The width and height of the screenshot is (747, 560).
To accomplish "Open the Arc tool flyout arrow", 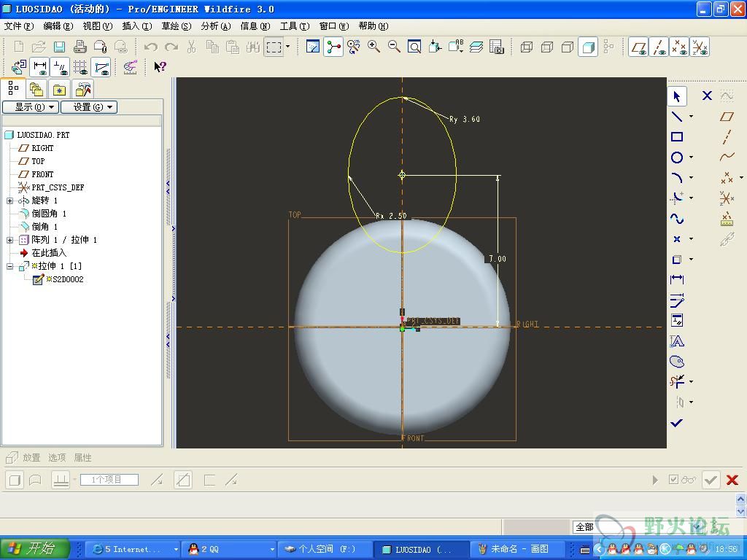I will (691, 178).
